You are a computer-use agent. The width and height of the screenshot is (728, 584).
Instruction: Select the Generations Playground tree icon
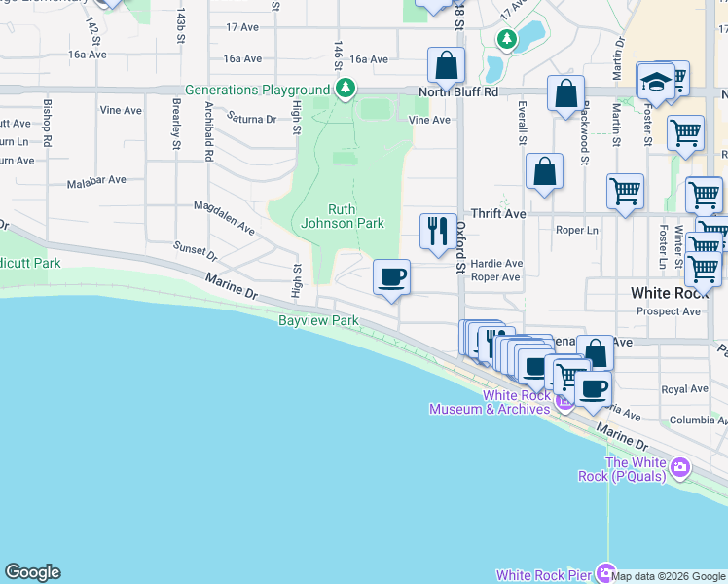345,90
